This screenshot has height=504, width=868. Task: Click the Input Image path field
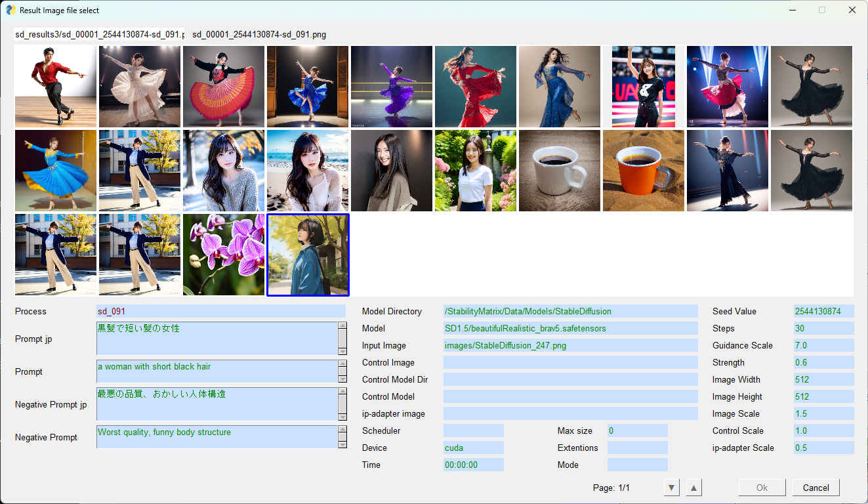tap(570, 345)
